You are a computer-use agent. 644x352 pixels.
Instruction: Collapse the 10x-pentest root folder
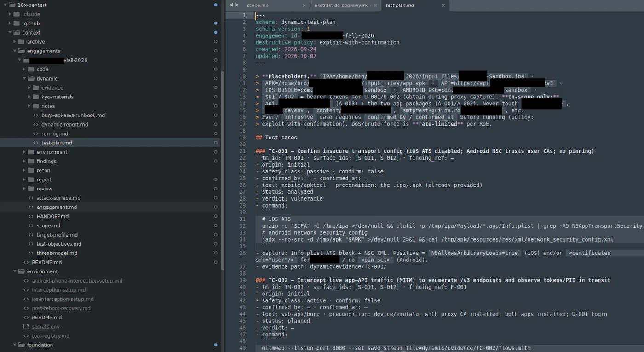[5, 5]
